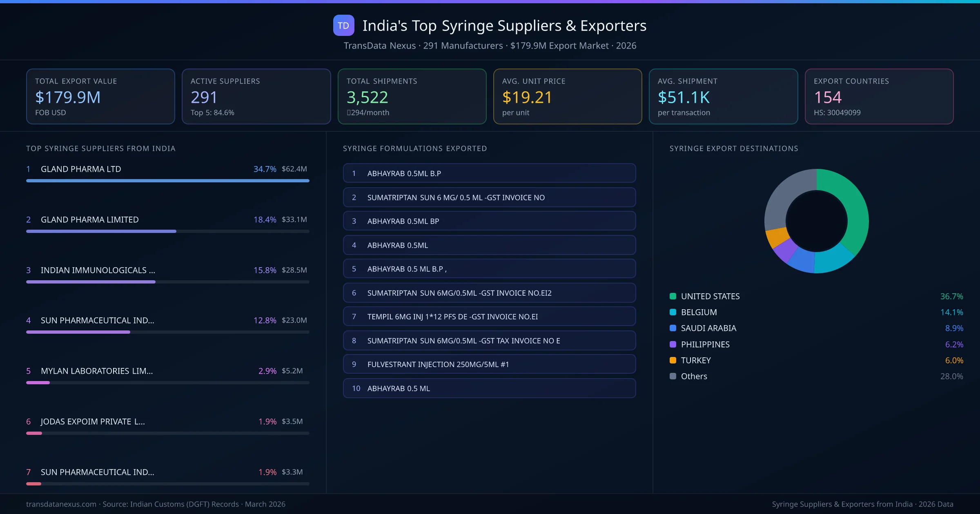
Task: Click the TD logo icon in the header
Action: coord(343,25)
